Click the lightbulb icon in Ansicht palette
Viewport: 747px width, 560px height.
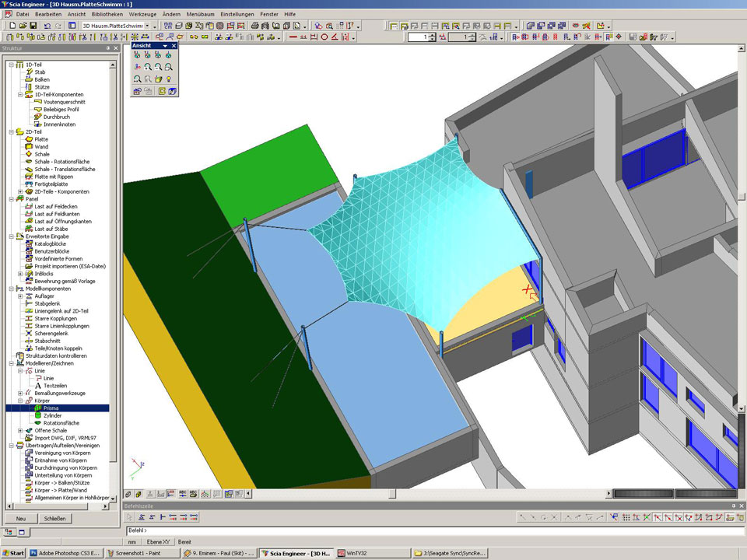(x=168, y=79)
